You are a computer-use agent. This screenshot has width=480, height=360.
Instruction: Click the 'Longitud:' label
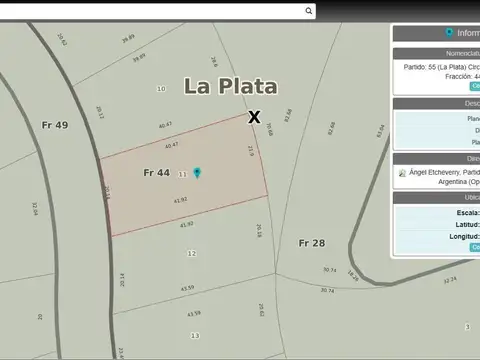click(464, 236)
